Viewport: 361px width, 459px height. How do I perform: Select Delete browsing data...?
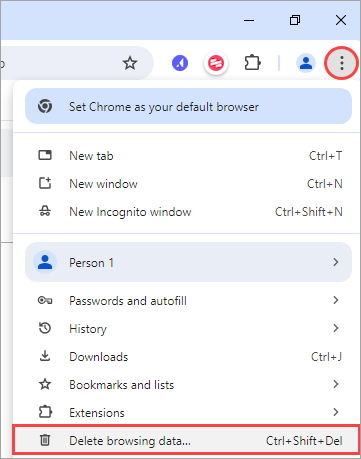pyautogui.click(x=186, y=440)
